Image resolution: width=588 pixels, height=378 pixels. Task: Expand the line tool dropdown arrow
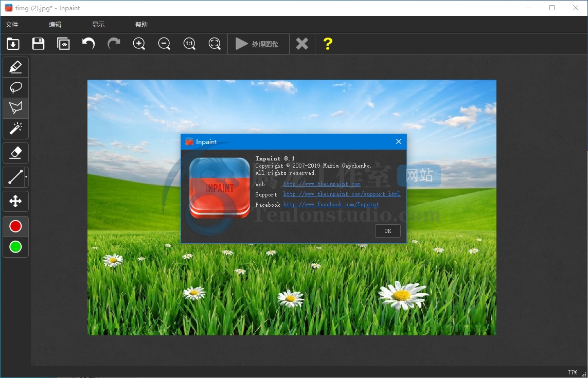point(26,177)
